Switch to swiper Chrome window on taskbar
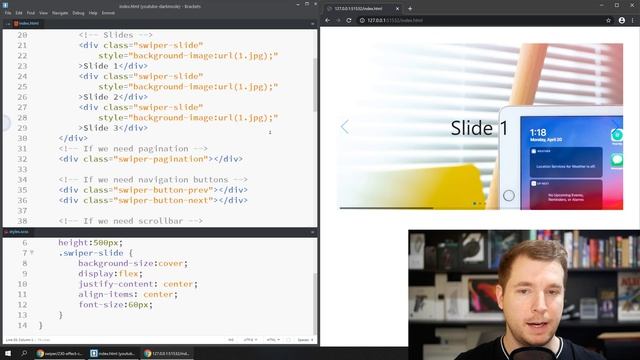640x360 pixels. click(x=60, y=353)
